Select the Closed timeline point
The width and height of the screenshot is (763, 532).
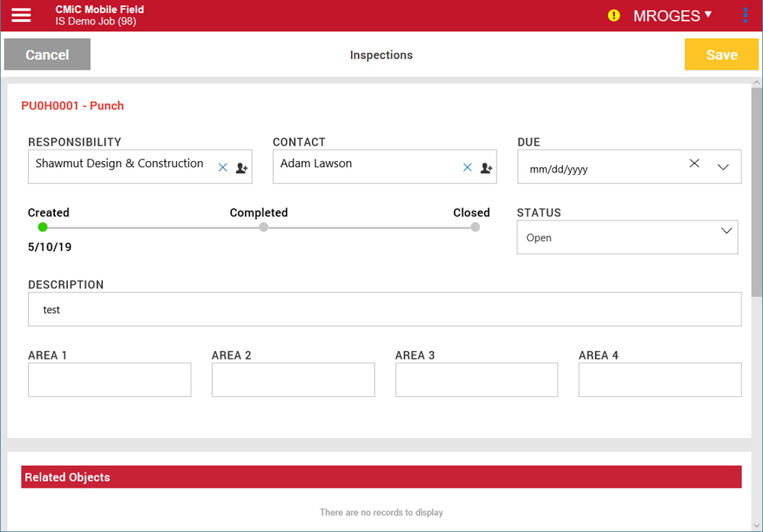475,227
